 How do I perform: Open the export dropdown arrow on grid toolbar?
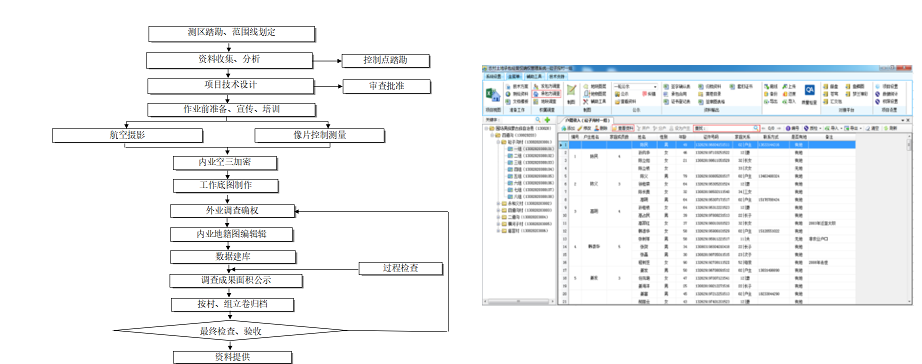point(861,128)
